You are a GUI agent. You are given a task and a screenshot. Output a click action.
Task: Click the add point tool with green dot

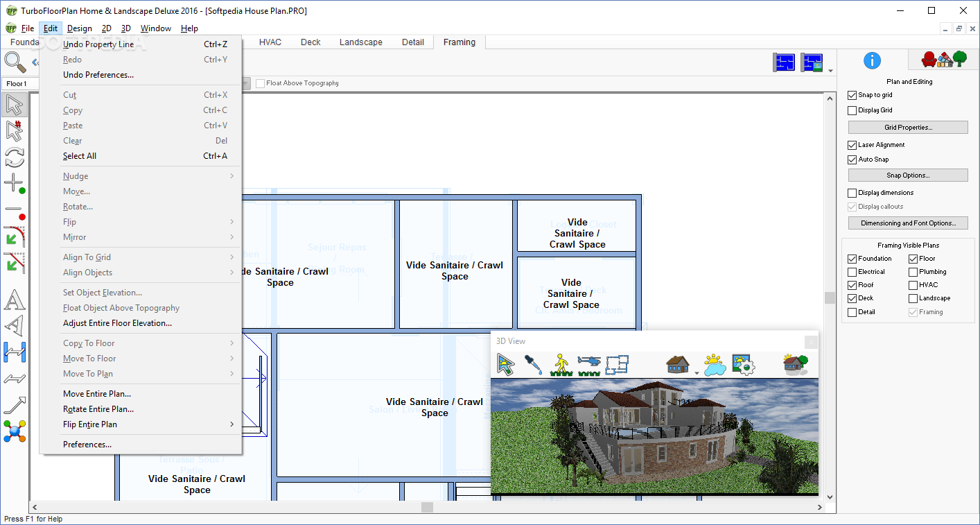[14, 183]
